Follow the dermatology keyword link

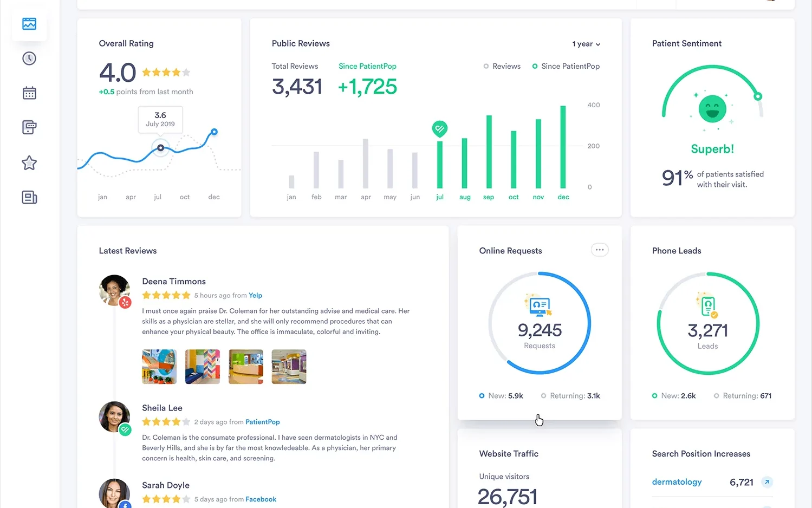coord(677,482)
